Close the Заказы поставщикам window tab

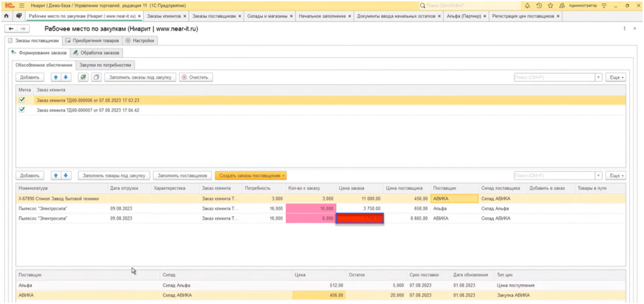tap(240, 16)
